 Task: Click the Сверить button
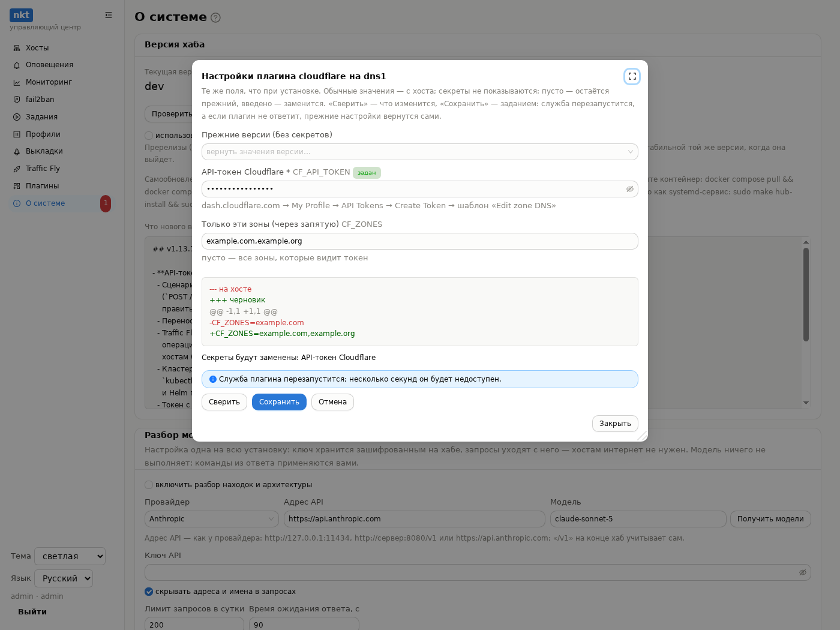coord(224,402)
